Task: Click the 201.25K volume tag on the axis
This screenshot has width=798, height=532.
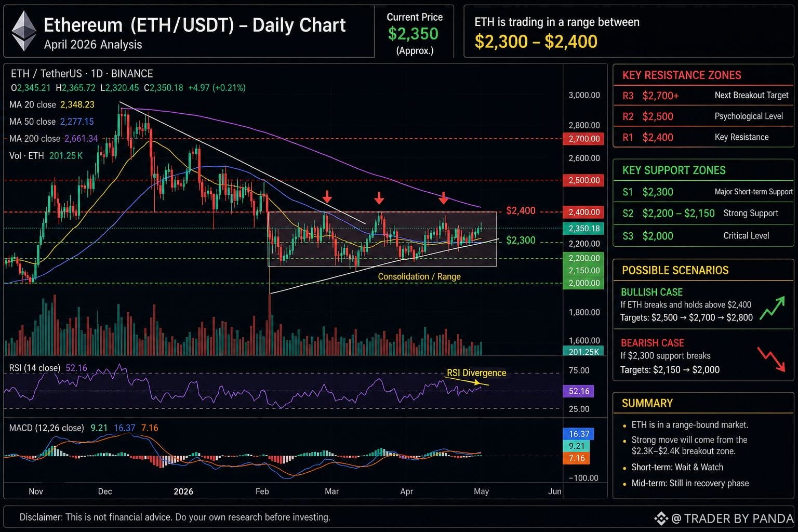Action: point(584,351)
